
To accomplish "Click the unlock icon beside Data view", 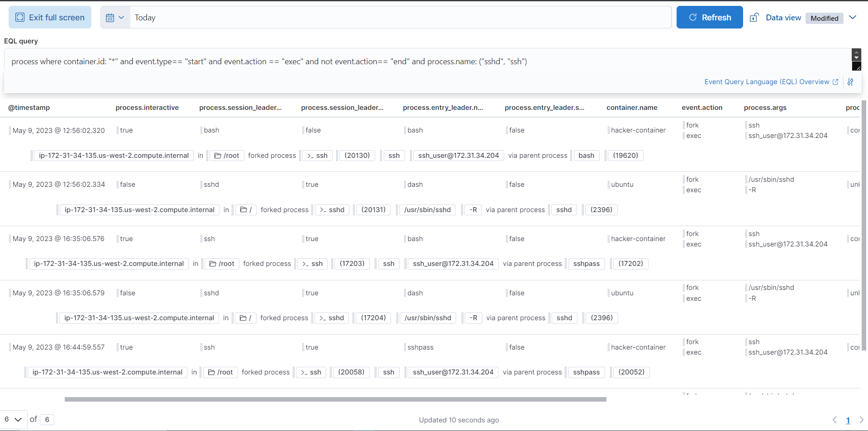I will click(754, 17).
